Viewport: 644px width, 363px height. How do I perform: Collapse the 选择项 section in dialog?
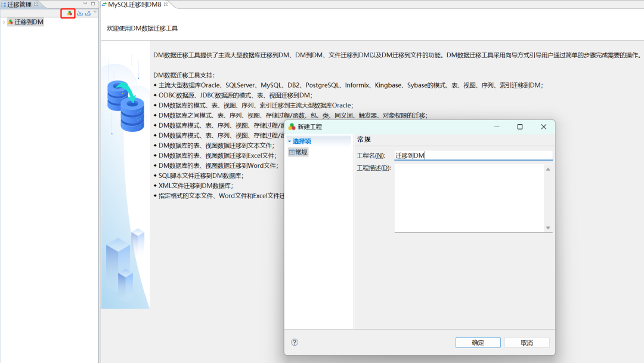coord(290,141)
